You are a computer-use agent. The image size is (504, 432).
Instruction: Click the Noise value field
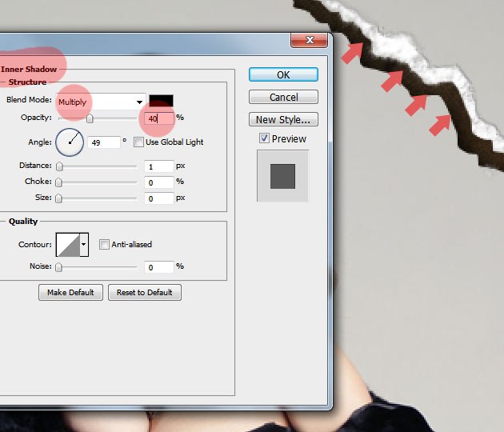[158, 267]
